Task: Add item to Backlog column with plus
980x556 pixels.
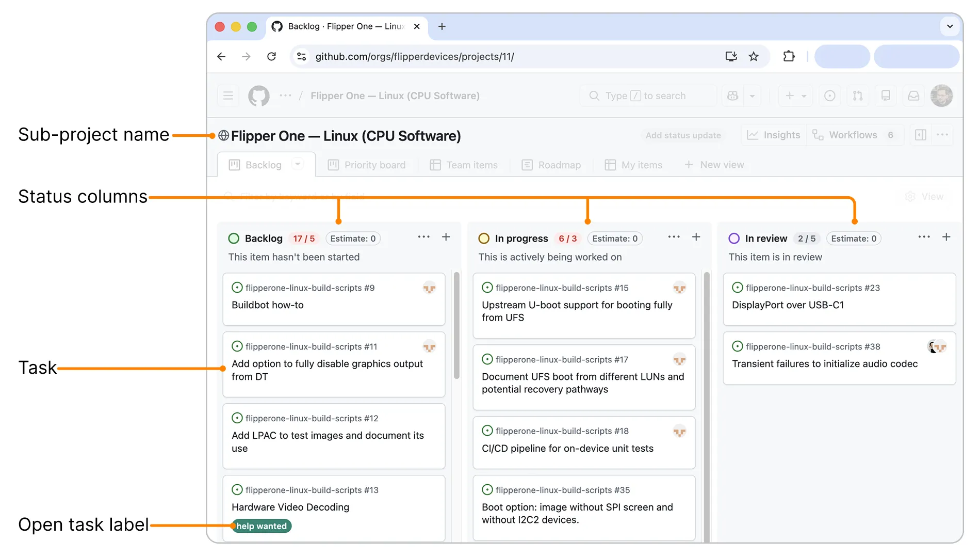Action: [x=446, y=237]
